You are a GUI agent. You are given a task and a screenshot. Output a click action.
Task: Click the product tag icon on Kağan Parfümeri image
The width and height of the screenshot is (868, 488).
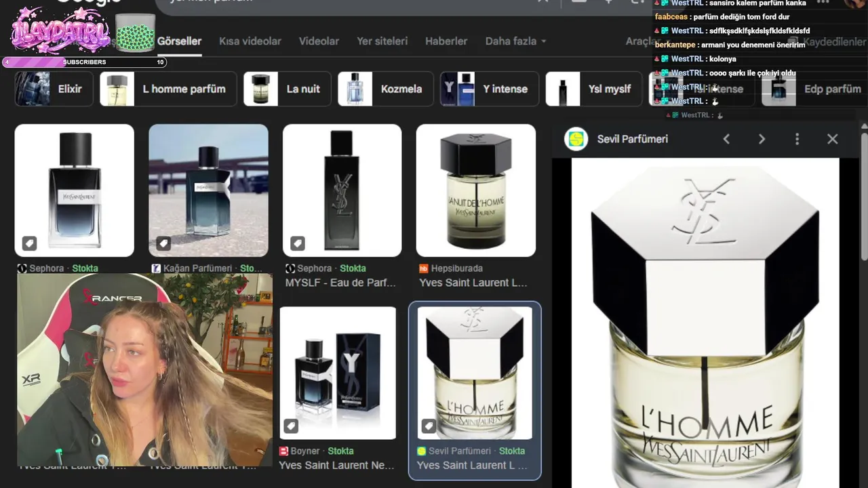point(163,243)
